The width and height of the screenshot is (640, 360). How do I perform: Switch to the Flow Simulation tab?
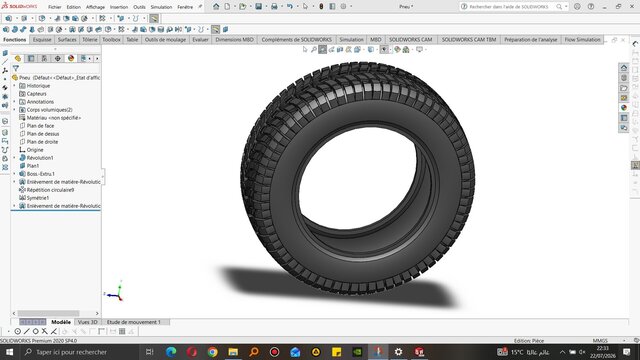click(x=582, y=40)
